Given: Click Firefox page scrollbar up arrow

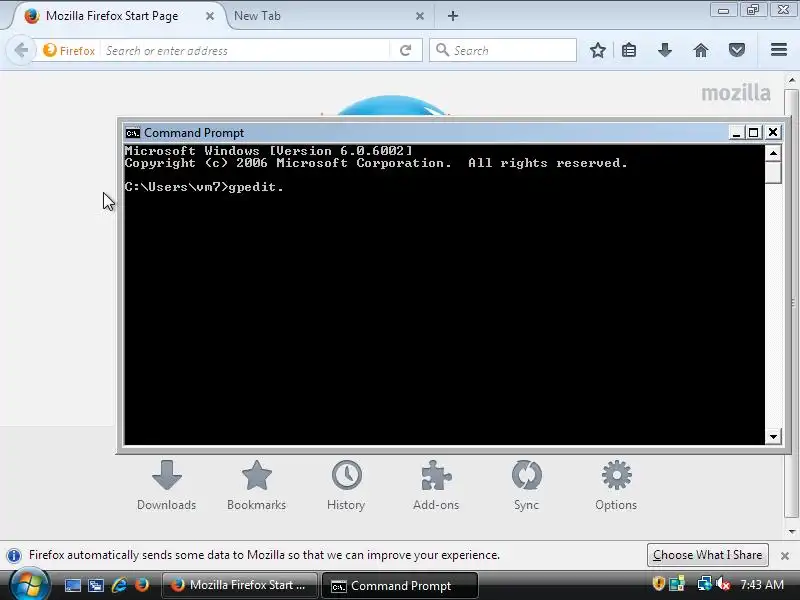Looking at the screenshot, I should (x=791, y=81).
